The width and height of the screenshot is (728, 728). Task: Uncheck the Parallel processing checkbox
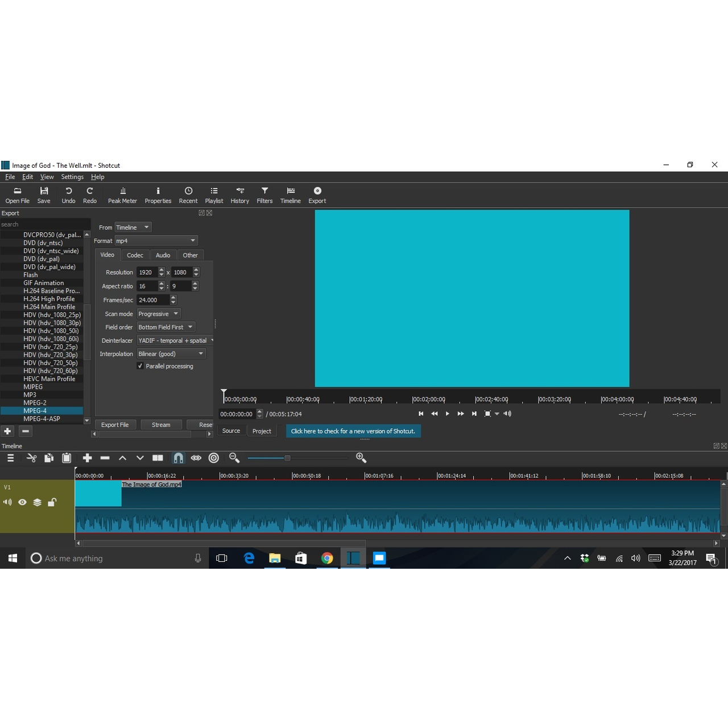point(140,366)
